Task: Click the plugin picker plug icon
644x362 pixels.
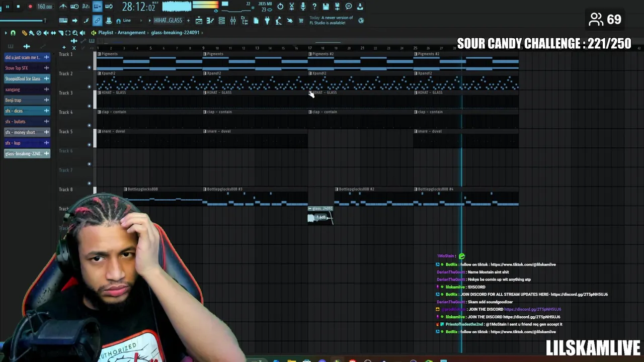Action: [x=267, y=21]
